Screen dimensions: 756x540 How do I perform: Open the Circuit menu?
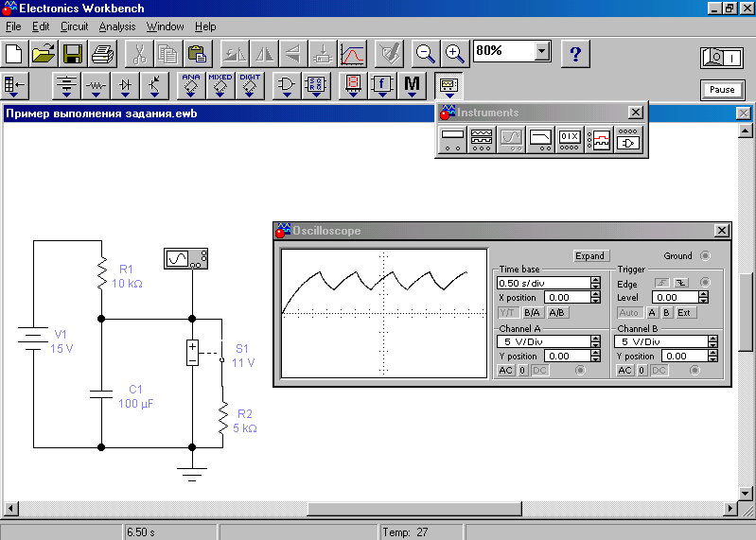tap(74, 26)
